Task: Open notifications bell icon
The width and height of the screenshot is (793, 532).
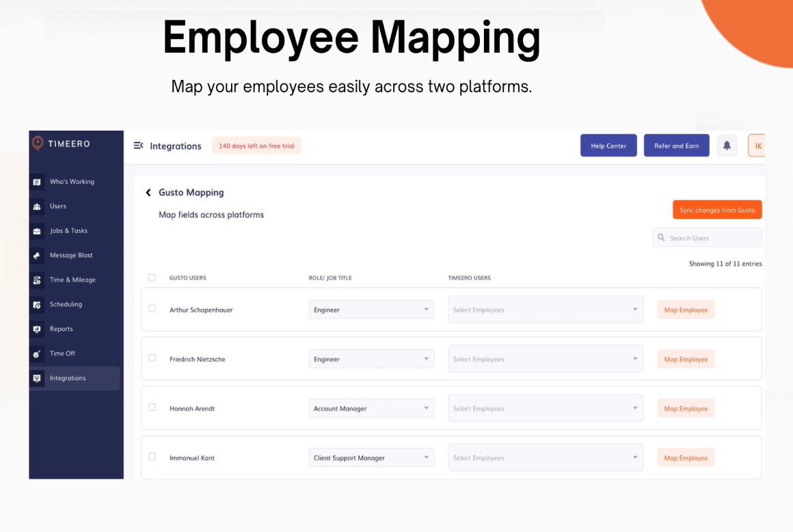Action: point(727,146)
